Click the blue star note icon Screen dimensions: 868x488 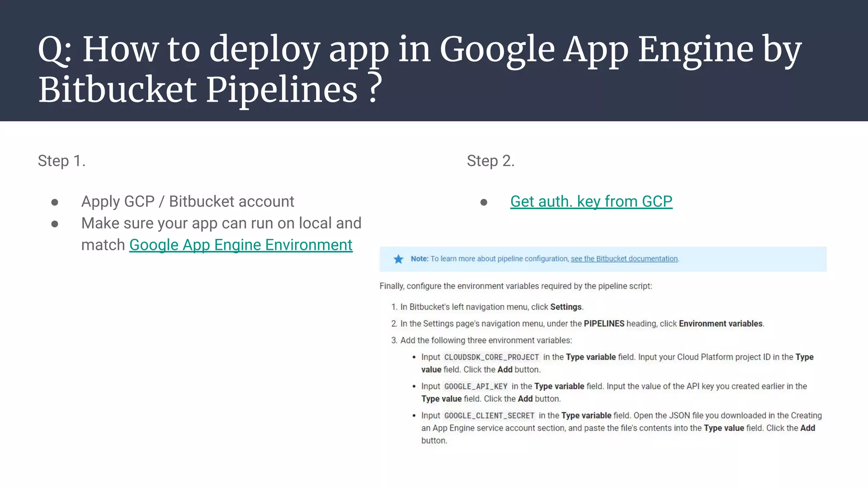click(398, 259)
